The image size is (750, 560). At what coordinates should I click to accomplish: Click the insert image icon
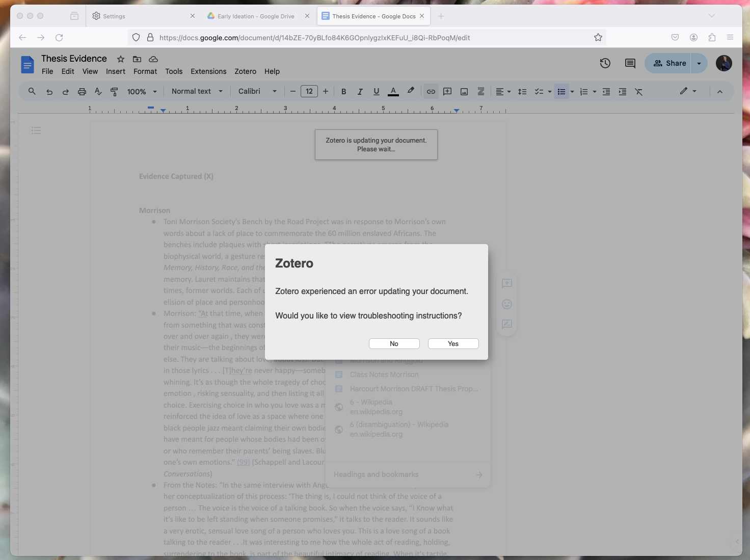click(x=464, y=92)
